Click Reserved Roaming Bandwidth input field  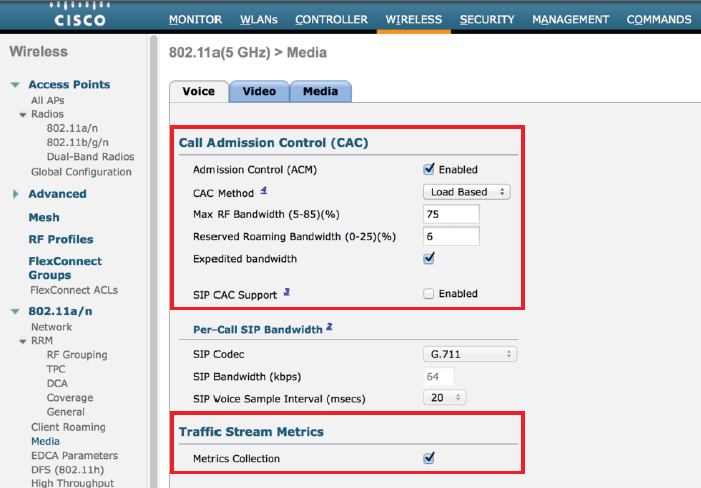(450, 236)
